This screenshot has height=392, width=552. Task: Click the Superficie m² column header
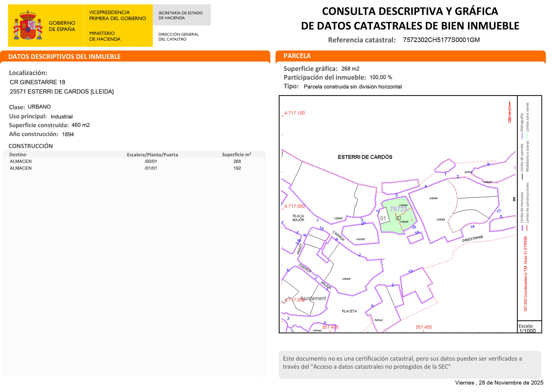click(236, 154)
